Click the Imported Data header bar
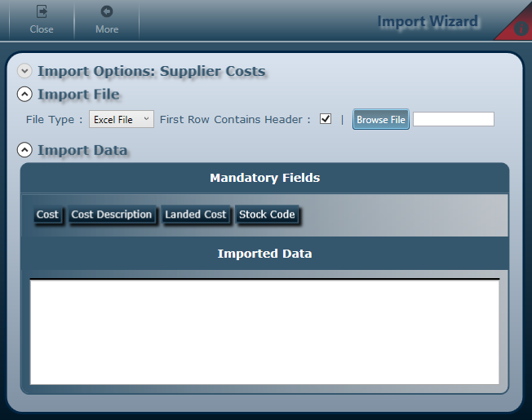The image size is (532, 420). [264, 254]
